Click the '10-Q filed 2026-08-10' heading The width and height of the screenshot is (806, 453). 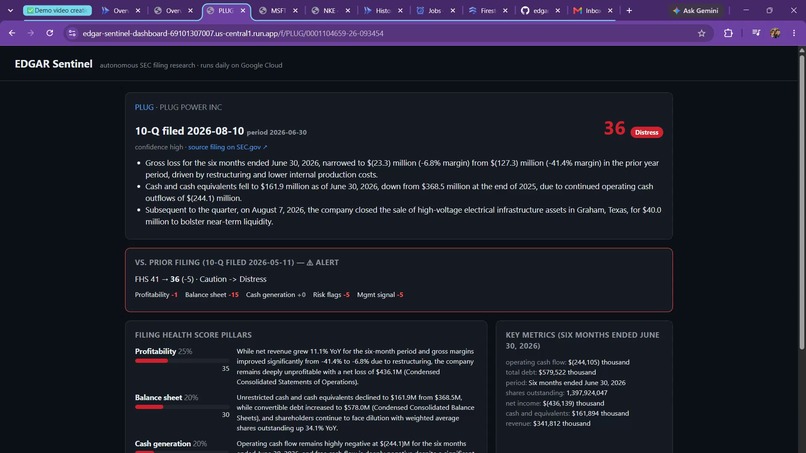(x=189, y=131)
